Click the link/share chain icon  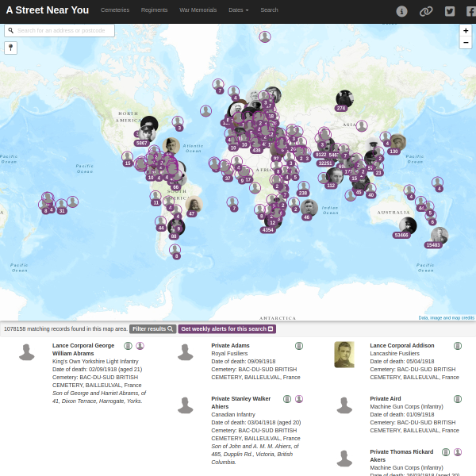[425, 12]
